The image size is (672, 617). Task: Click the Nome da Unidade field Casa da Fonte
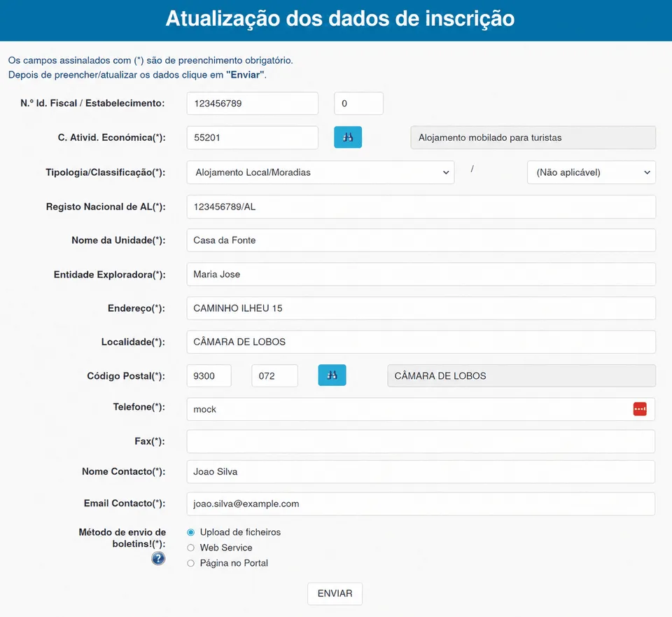coord(421,240)
